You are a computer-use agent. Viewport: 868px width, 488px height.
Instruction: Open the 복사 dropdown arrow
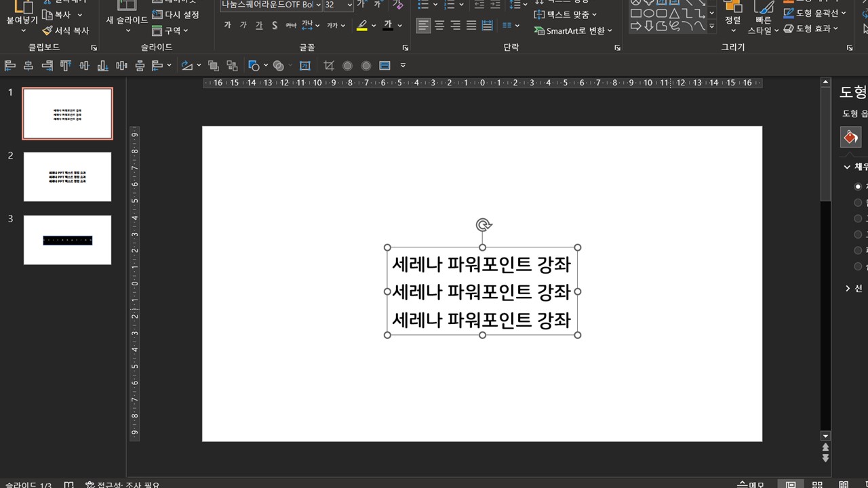coord(80,15)
